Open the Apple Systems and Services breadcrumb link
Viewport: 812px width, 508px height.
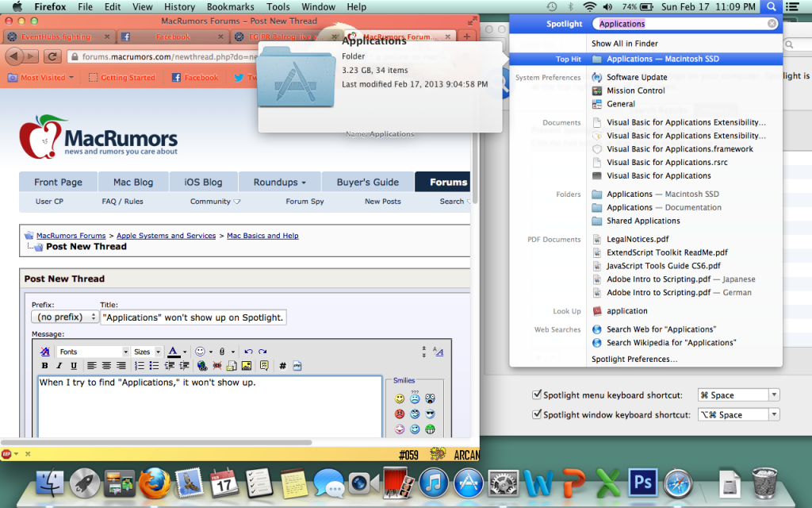click(166, 235)
